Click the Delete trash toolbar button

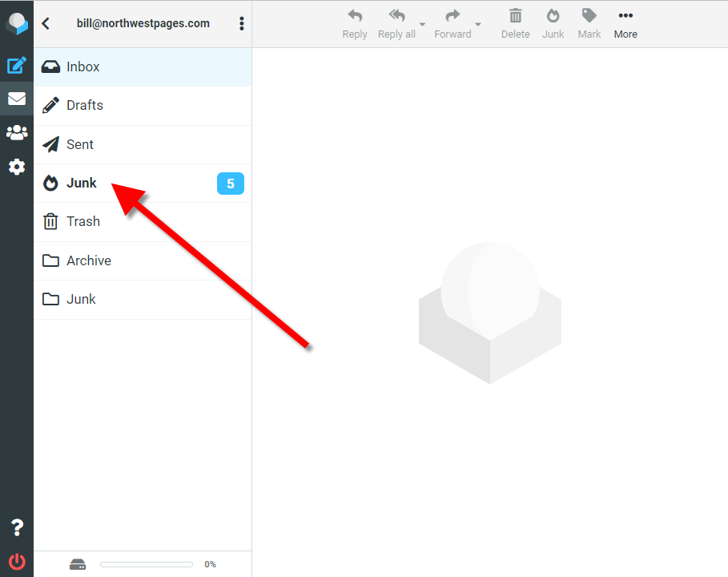[x=515, y=24]
